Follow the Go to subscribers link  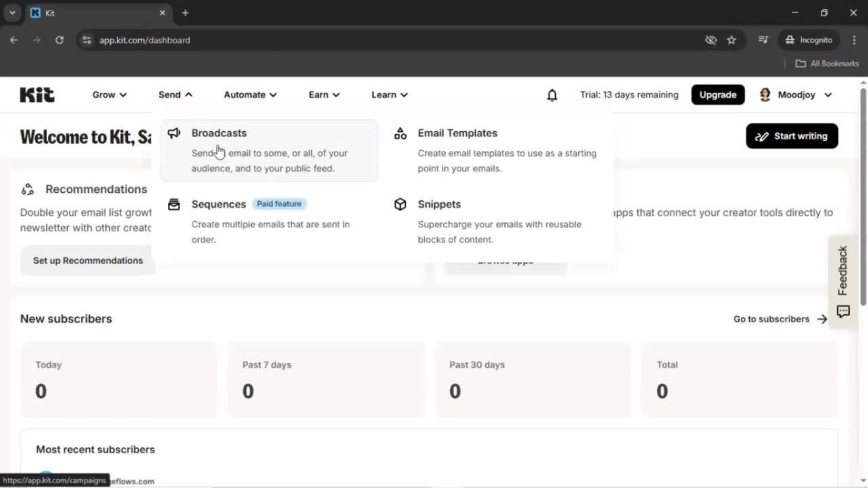click(770, 319)
